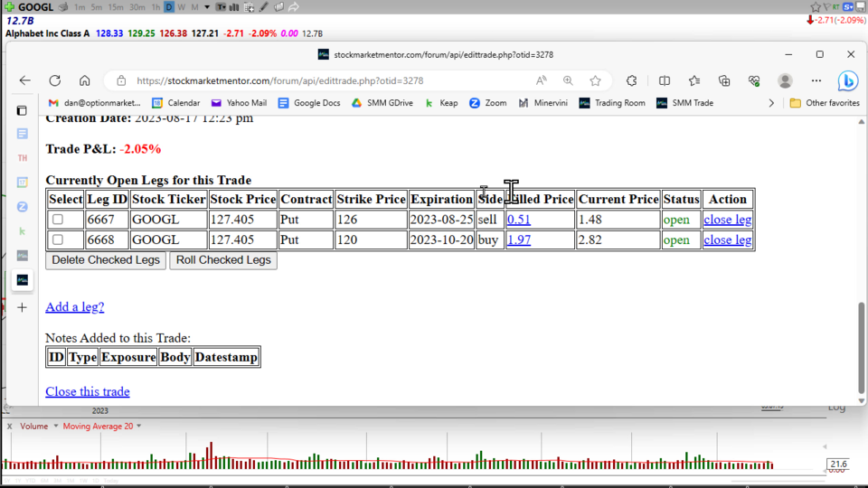Open the Settings and more ellipsis menu
This screenshot has height=488, width=868.
[x=816, y=80]
